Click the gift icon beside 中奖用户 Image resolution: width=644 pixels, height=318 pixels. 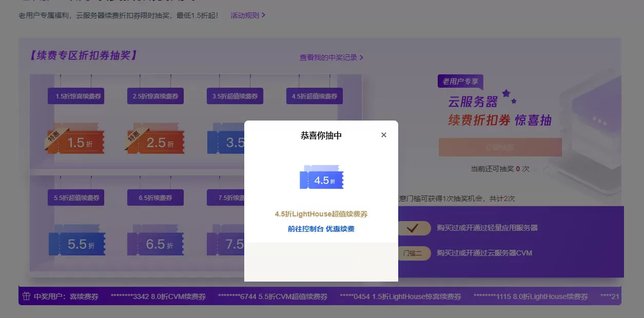(x=26, y=296)
